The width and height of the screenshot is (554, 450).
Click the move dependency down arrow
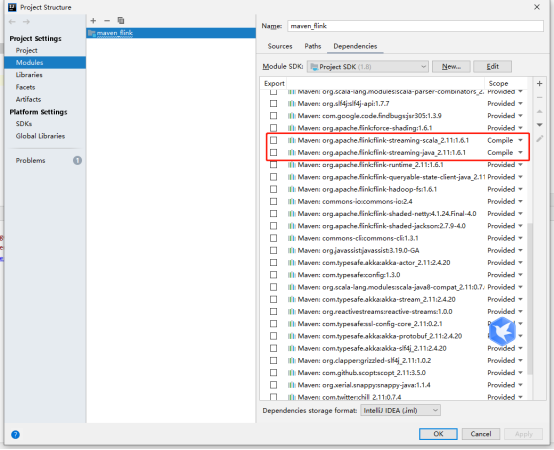tap(539, 125)
